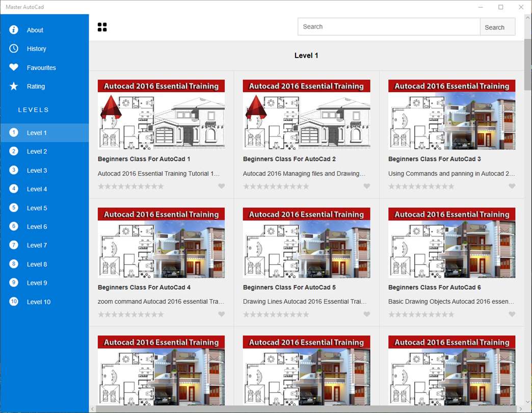The width and height of the screenshot is (532, 413).
Task: Favourite Beginners Class For AutoCad 6 heart
Action: pyautogui.click(x=512, y=314)
